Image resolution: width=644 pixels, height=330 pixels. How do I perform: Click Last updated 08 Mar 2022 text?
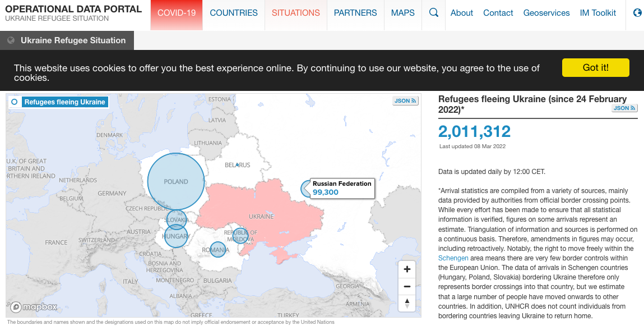[472, 146]
